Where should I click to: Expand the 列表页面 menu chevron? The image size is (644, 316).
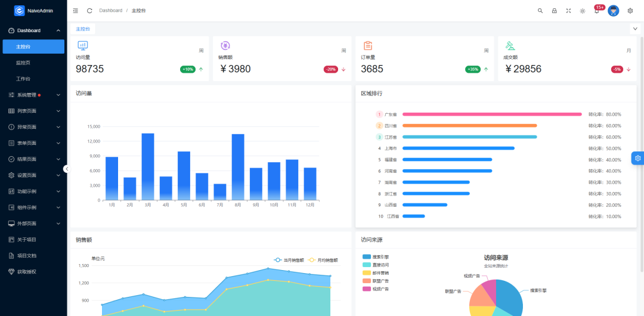58,111
